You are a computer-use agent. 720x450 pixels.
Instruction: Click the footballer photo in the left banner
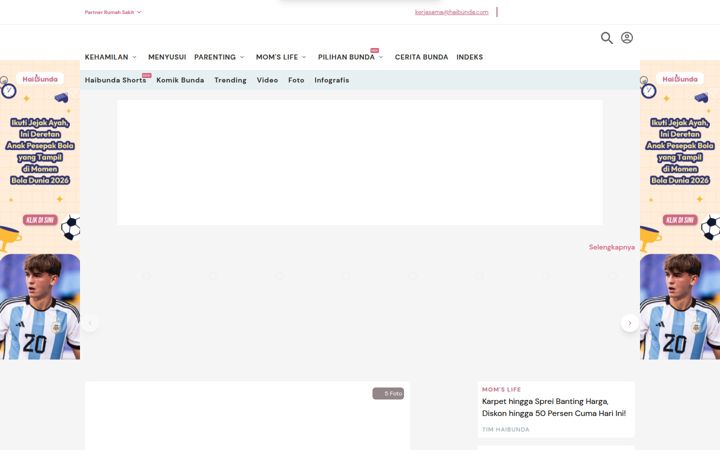(40, 307)
